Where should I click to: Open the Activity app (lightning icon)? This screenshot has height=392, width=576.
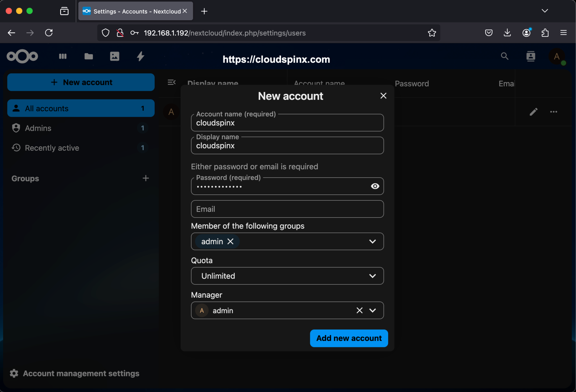(140, 56)
